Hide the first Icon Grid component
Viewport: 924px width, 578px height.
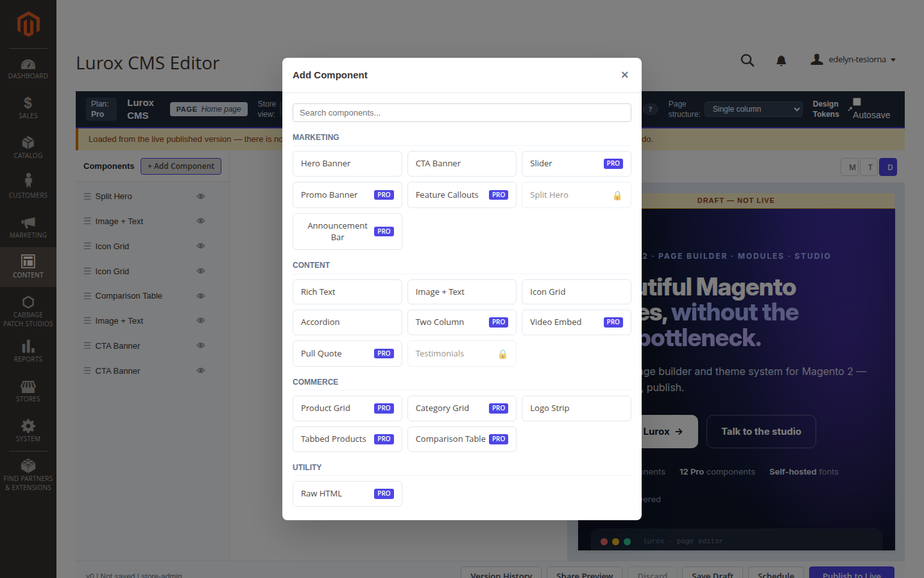(x=201, y=246)
